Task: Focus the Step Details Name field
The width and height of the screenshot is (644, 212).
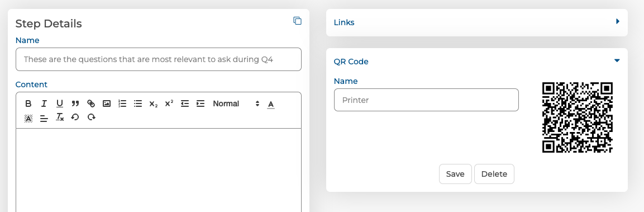Action: tap(159, 59)
